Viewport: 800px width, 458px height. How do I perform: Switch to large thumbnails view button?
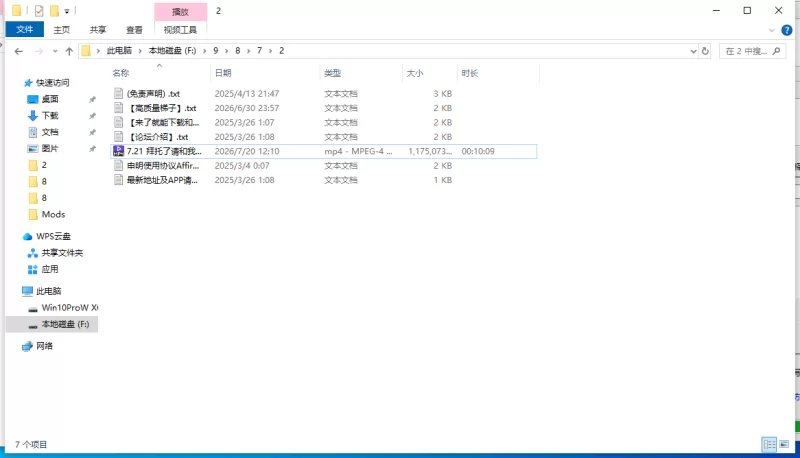point(784,444)
